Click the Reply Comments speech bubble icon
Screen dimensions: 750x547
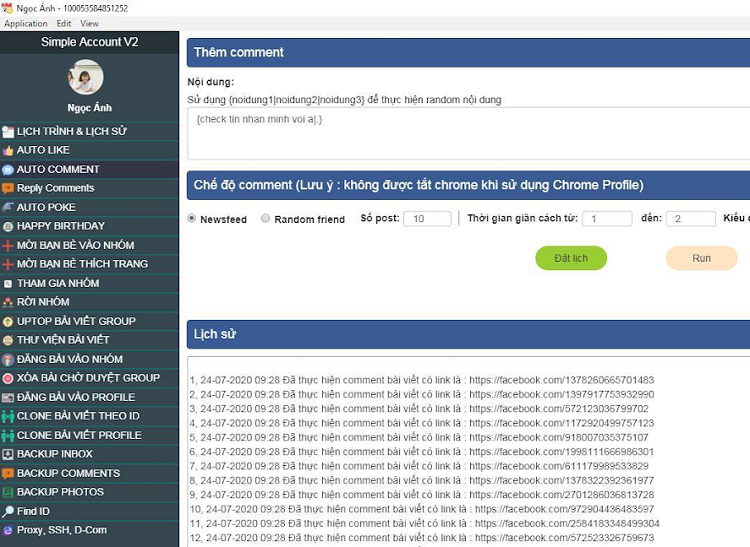pos(8,188)
